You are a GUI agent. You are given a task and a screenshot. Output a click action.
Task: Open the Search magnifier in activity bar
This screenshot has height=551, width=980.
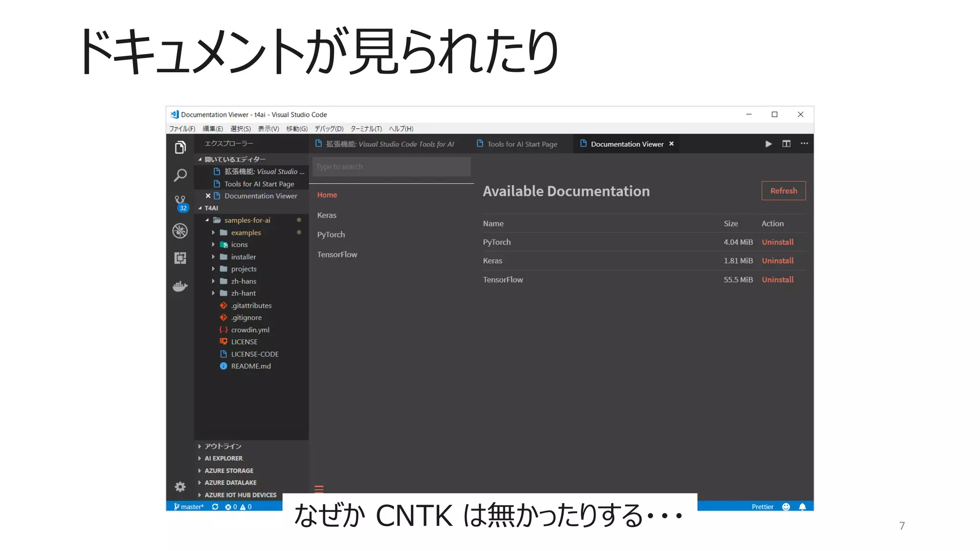[180, 175]
